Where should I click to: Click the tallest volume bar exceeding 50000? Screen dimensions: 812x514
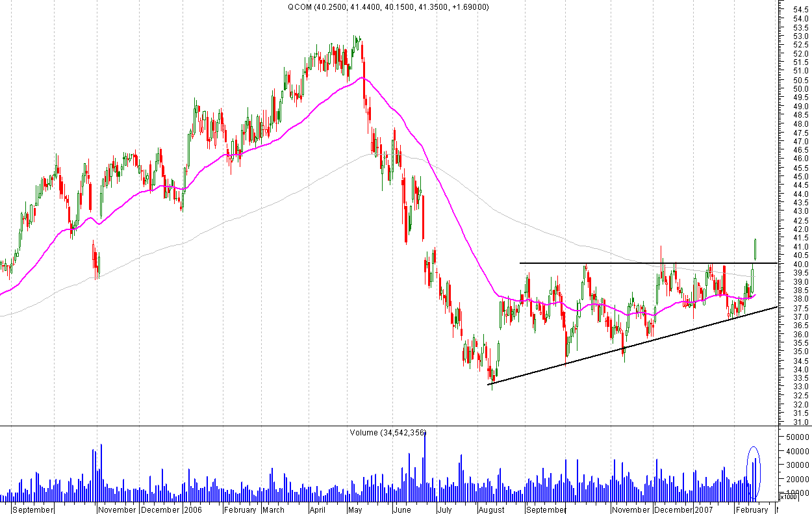pyautogui.click(x=425, y=465)
